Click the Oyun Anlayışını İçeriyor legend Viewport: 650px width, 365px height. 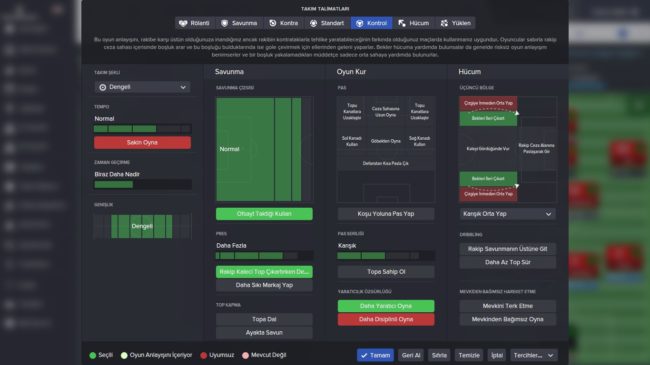tap(161, 355)
